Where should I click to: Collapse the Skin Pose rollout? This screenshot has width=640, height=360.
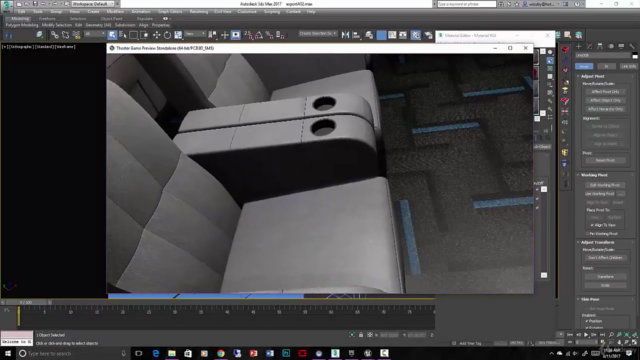590,300
